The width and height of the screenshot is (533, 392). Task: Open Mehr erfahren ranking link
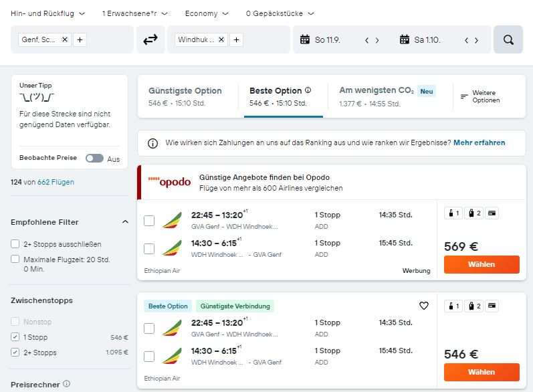[479, 142]
